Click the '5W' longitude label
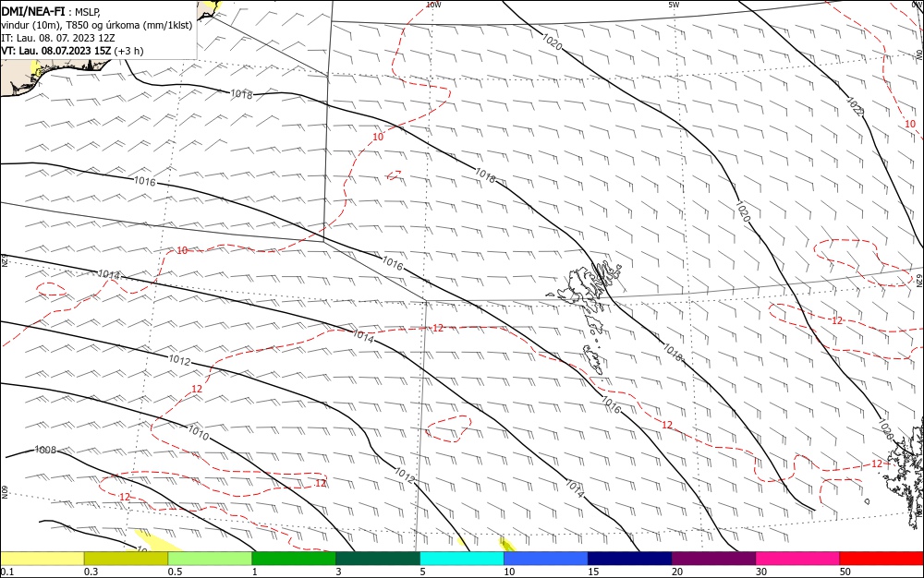 [x=674, y=5]
